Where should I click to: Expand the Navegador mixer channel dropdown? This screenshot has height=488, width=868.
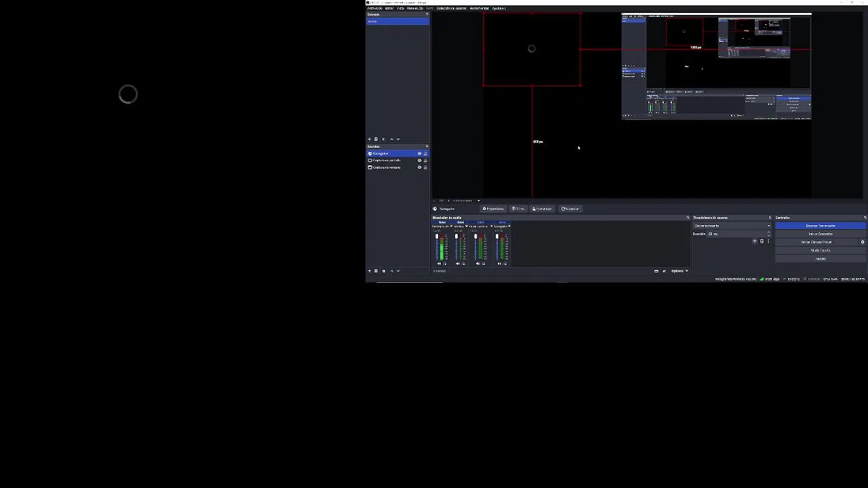tap(509, 226)
